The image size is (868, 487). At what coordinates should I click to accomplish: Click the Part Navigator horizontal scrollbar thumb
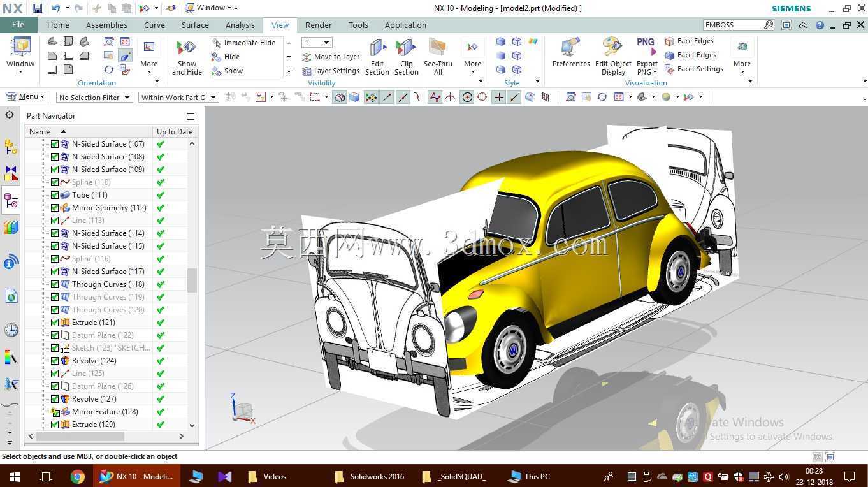80,436
